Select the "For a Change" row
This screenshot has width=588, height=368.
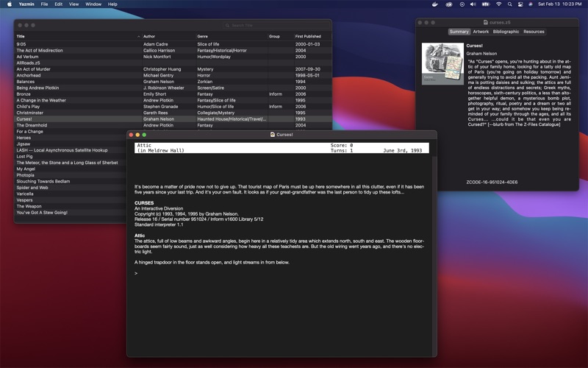(71, 132)
